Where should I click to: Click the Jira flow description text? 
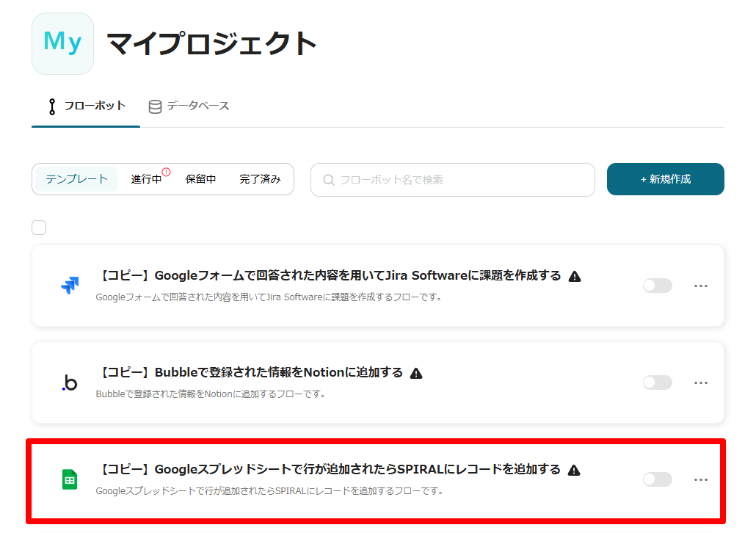tap(269, 297)
